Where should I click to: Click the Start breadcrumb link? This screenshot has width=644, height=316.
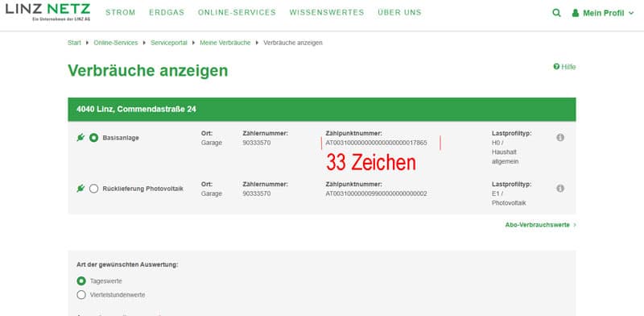point(74,43)
